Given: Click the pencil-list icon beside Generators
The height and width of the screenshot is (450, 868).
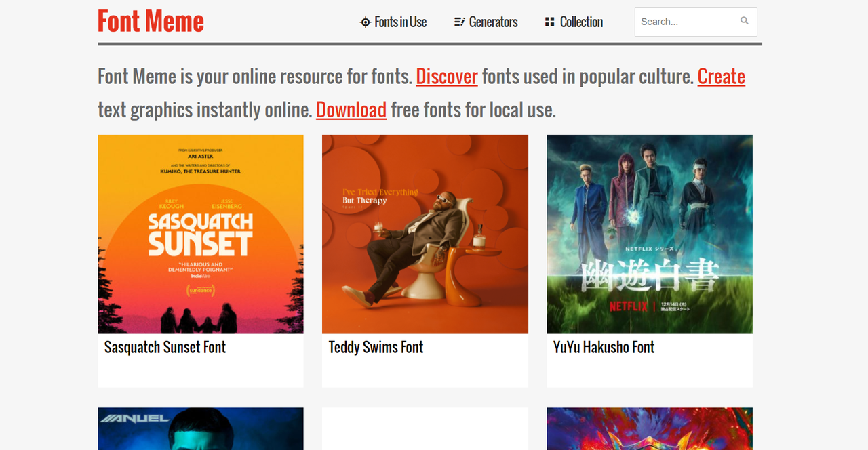Looking at the screenshot, I should 459,22.
